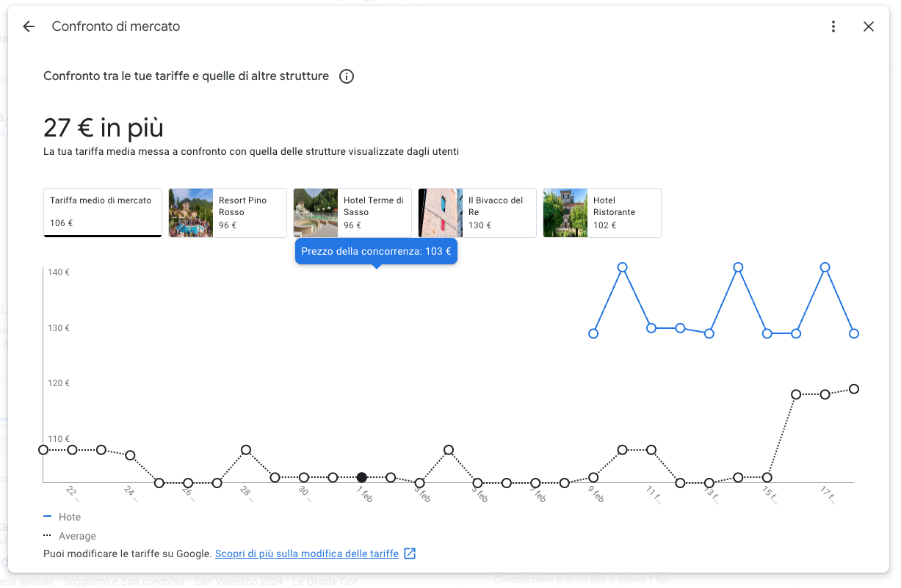This screenshot has height=588, width=901.
Task: Open Scopri di più sulla modifica delle tariffe
Action: (307, 553)
